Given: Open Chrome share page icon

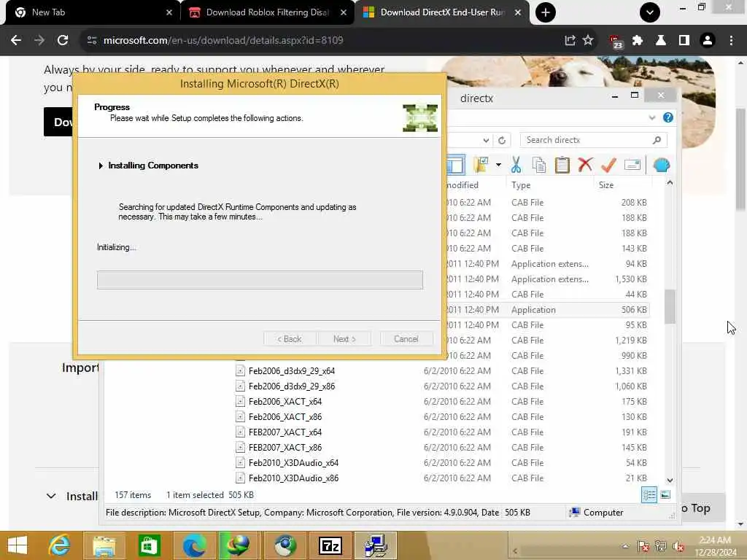Looking at the screenshot, I should (570, 41).
